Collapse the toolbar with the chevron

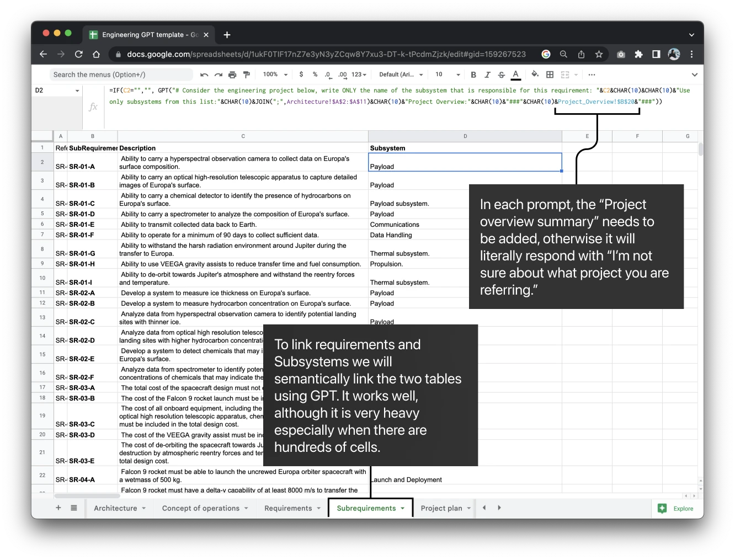click(694, 74)
